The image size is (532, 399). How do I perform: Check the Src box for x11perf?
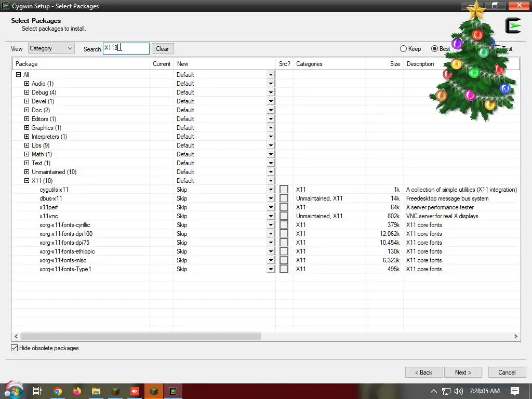click(284, 207)
